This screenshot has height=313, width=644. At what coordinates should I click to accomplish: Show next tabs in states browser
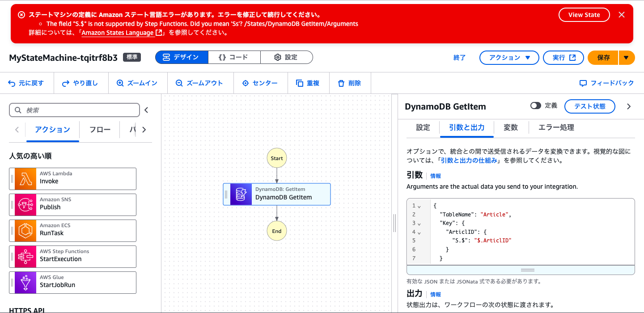(x=144, y=130)
